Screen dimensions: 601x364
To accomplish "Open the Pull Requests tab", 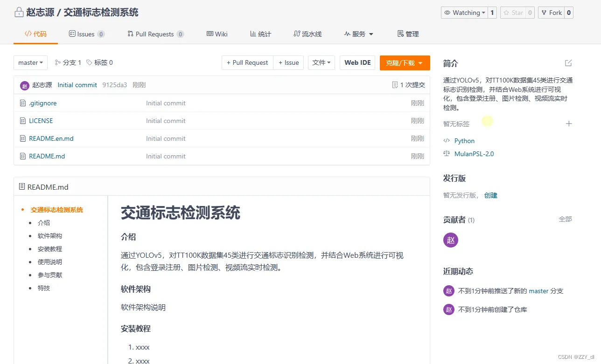I will click(155, 34).
